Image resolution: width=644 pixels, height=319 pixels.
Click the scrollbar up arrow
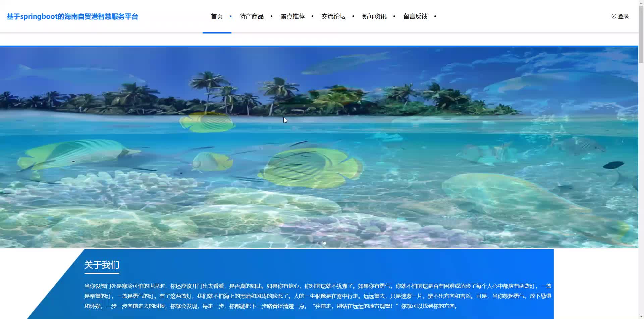(x=641, y=3)
